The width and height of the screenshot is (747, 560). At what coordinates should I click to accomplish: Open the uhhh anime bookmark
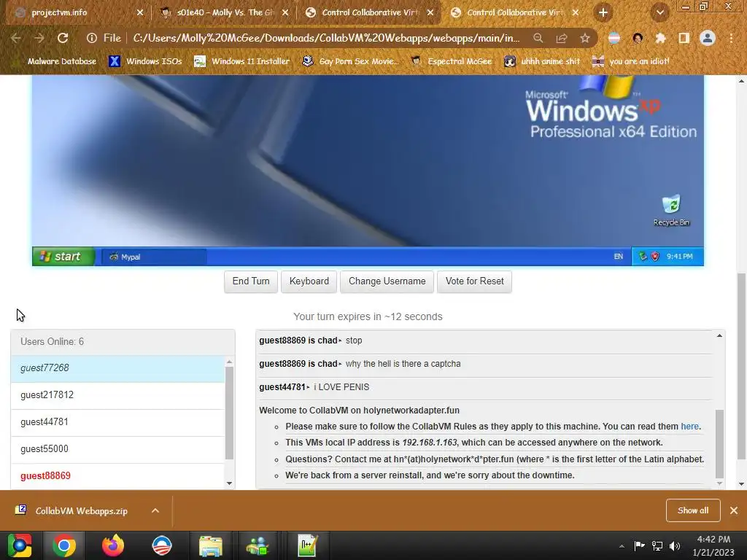(542, 61)
